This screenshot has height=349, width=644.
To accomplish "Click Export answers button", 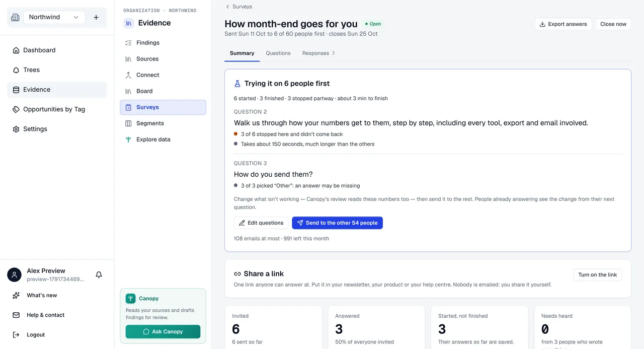I will click(x=563, y=24).
